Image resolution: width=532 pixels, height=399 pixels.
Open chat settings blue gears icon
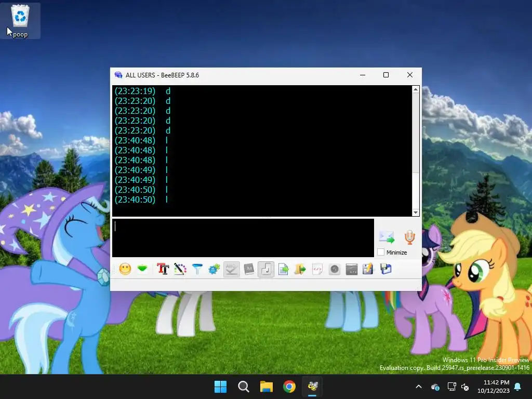point(214,270)
